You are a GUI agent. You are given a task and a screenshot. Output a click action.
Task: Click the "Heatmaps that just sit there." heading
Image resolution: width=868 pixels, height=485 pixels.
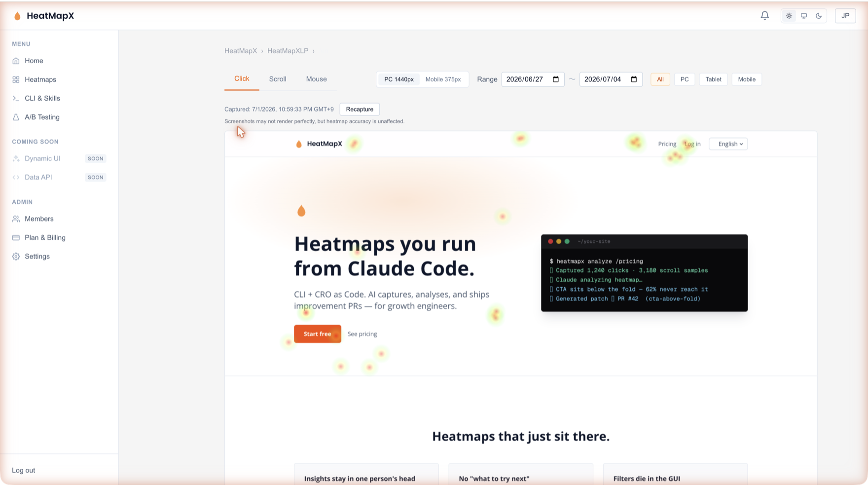521,436
